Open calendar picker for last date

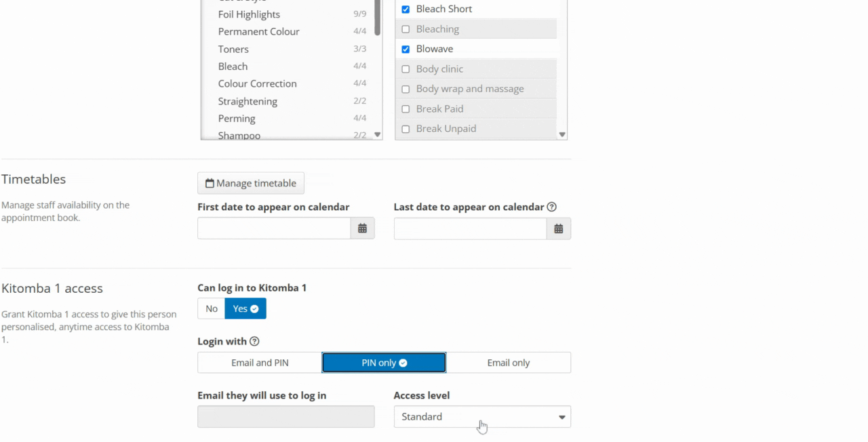(559, 228)
